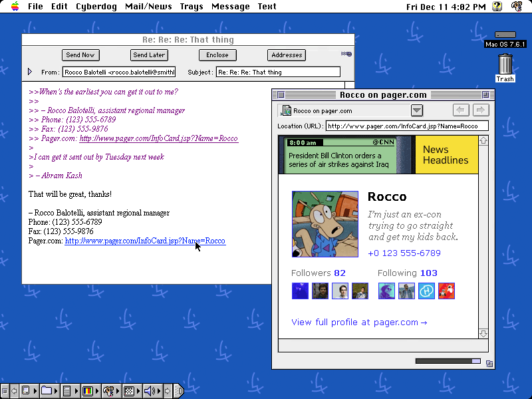Click the text 'That will be great, thanks!'
This screenshot has width=532, height=399.
[x=70, y=194]
